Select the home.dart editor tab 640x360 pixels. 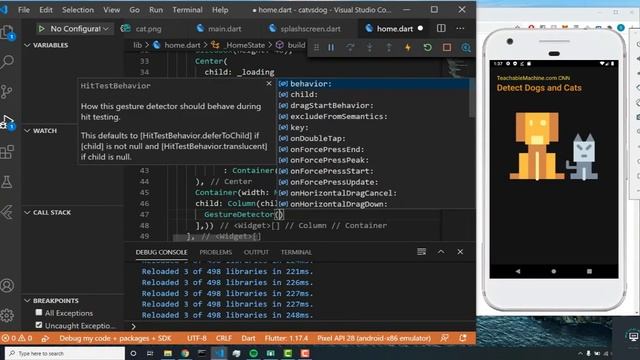394,29
